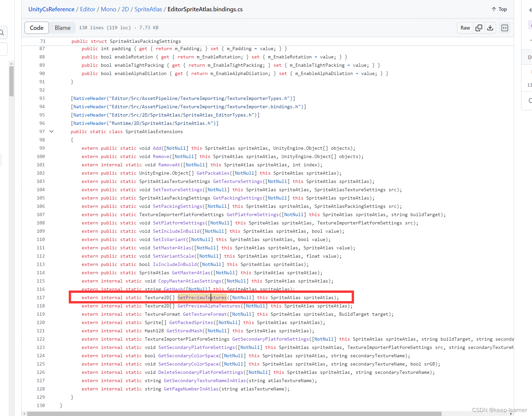Screen dimensions: 532x416
Task: Navigate to the UnityCsReference repository link
Action: click(x=51, y=9)
